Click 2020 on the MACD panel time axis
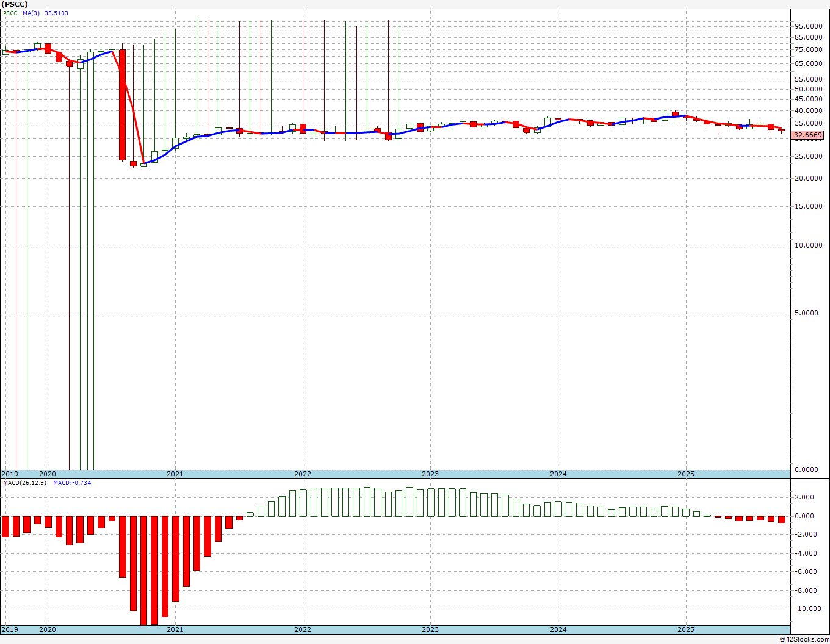The width and height of the screenshot is (830, 644). [x=48, y=629]
